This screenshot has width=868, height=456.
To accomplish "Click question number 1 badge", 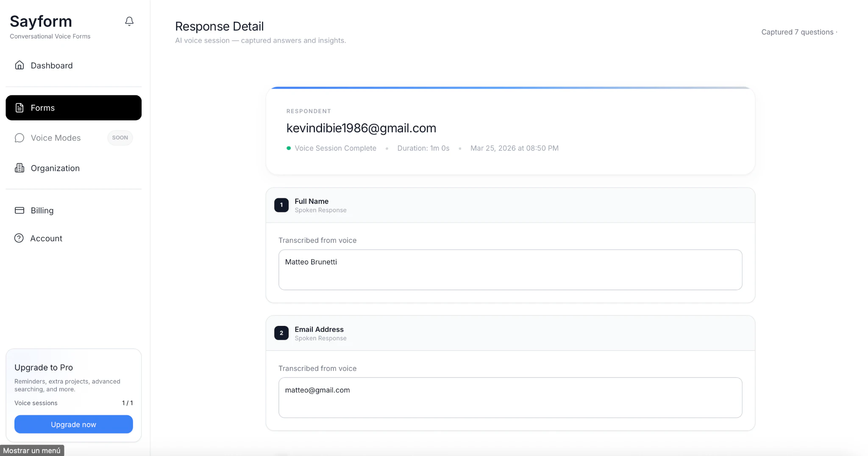I will coord(281,205).
